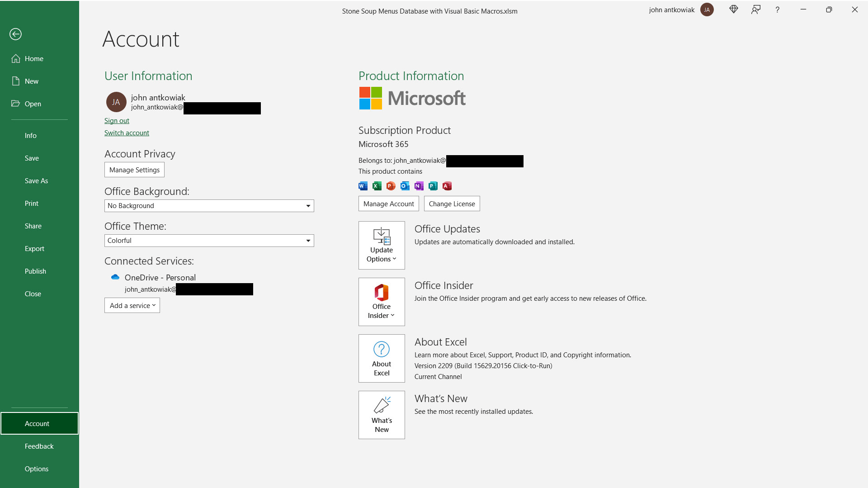The image size is (868, 488).
Task: Click the OneDrive - Personal service entry
Action: [x=160, y=278]
